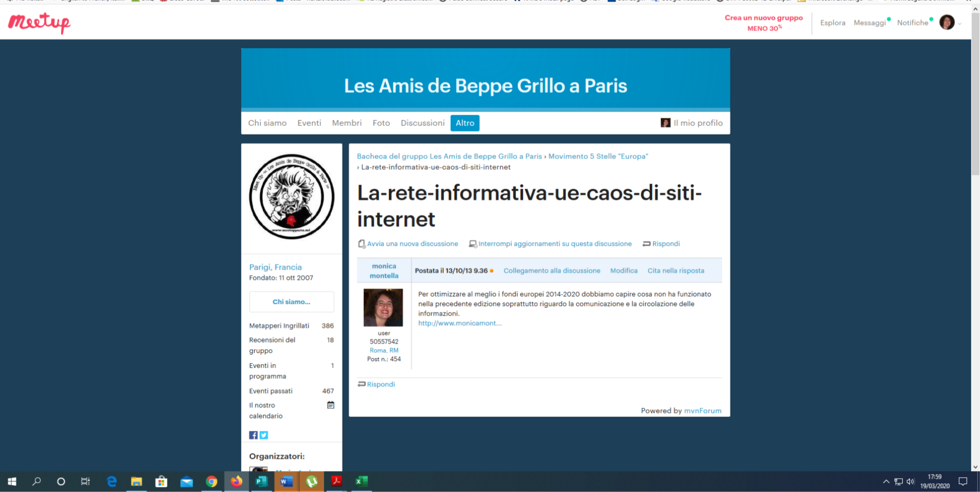Open the group calendar icon

pyautogui.click(x=331, y=405)
